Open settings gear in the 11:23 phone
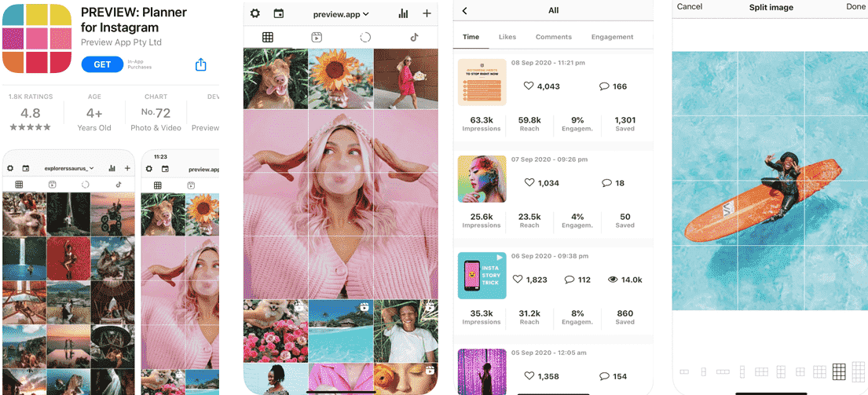 [149, 170]
